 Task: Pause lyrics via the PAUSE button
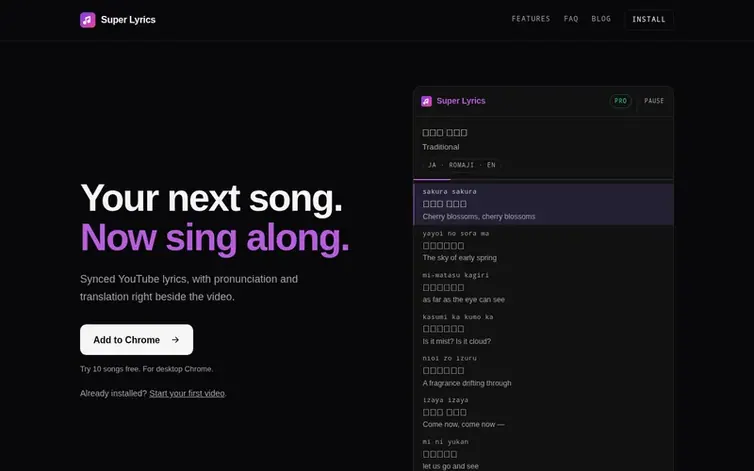coord(654,101)
